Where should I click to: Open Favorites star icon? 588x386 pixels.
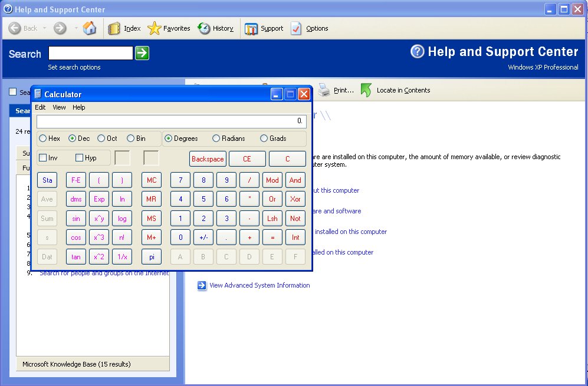pos(154,28)
